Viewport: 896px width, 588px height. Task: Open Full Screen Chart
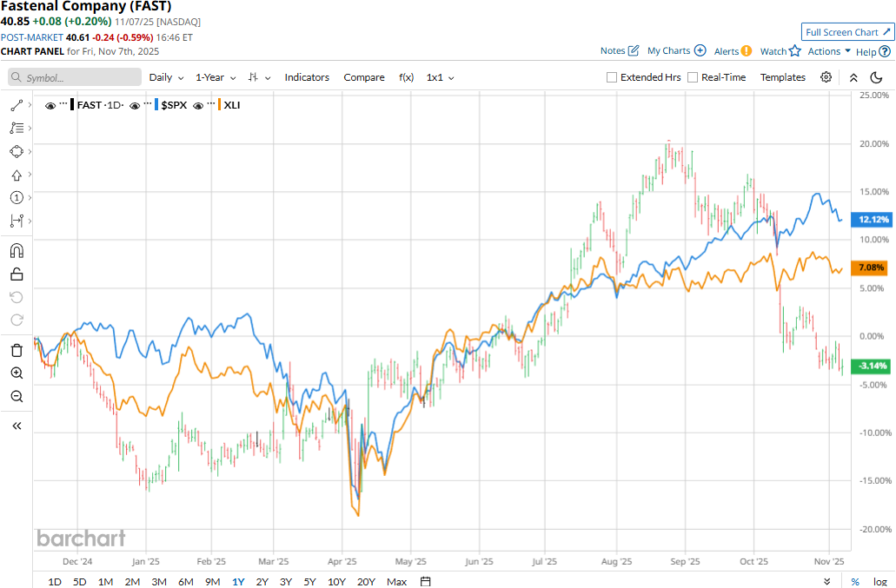click(848, 32)
